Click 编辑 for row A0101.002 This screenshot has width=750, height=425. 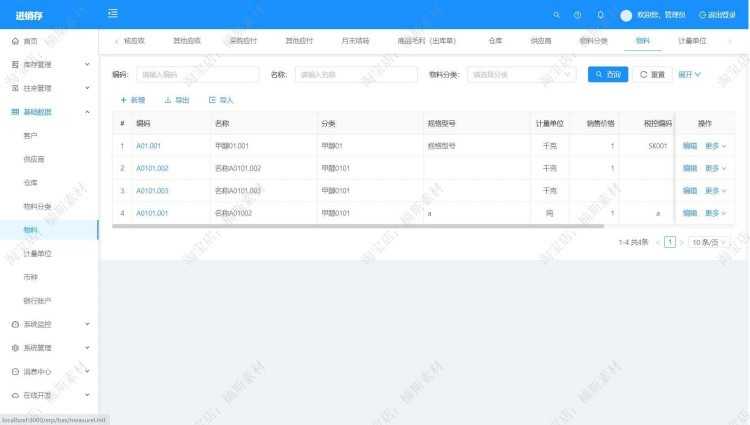[690, 168]
